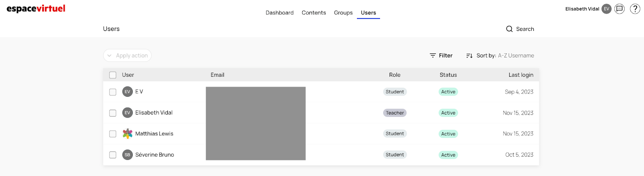The height and width of the screenshot is (176, 644).
Task: Click Séverine Bruno's SB avatar
Action: (x=128, y=155)
